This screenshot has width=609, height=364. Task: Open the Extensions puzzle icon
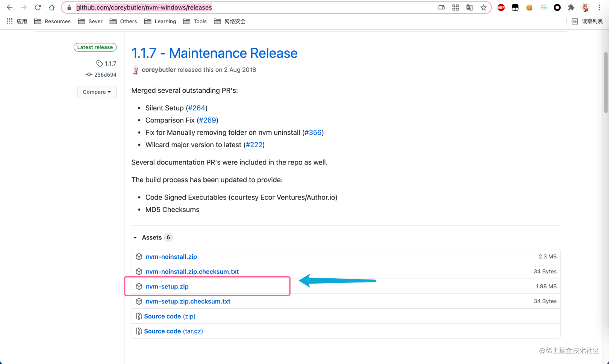click(x=571, y=8)
